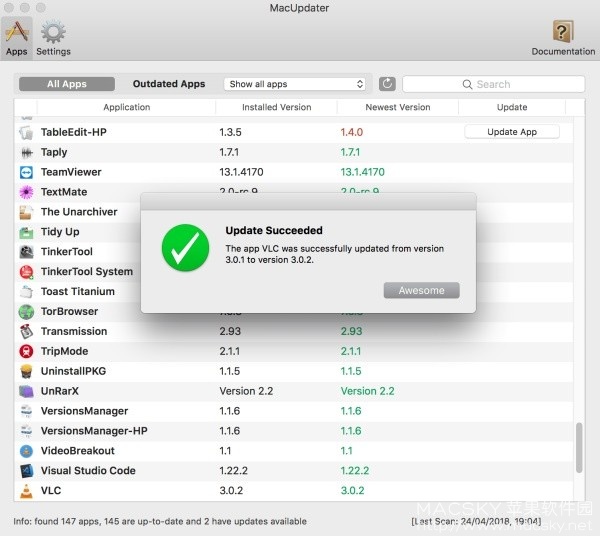Sort by the Installed Version column header
The image size is (600, 536).
coord(277,107)
